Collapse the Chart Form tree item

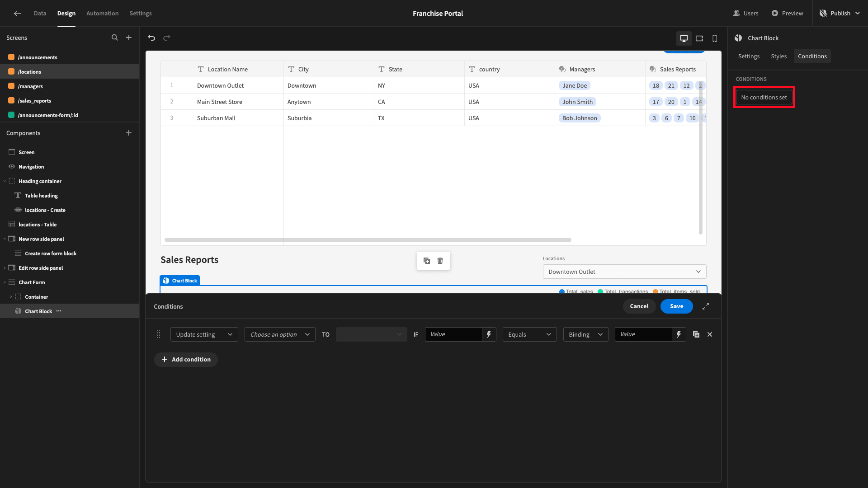point(5,282)
